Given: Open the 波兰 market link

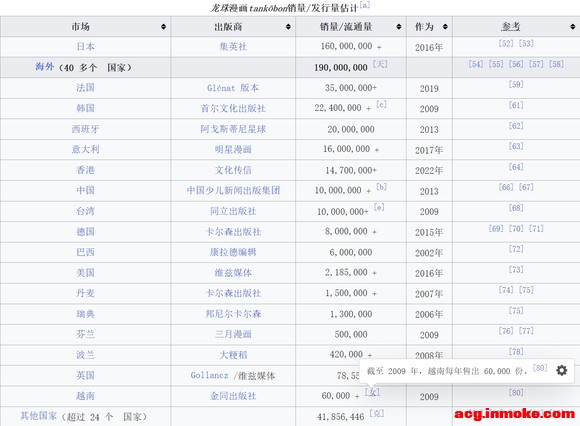Looking at the screenshot, I should [85, 355].
